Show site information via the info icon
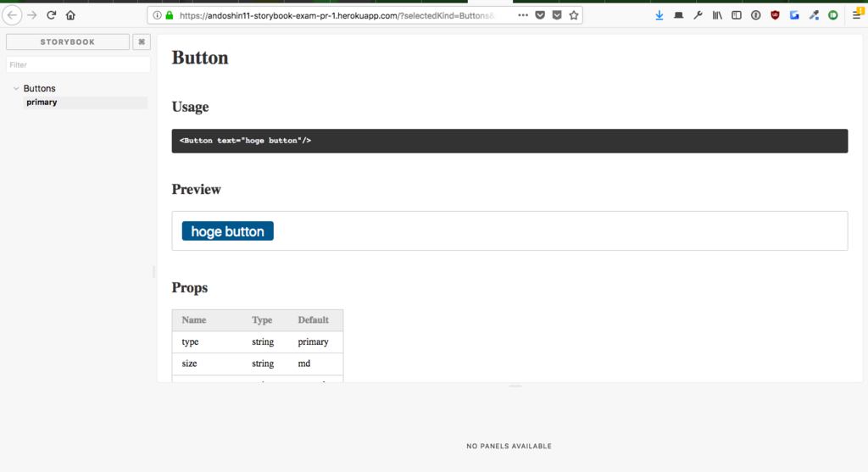Image resolution: width=868 pixels, height=472 pixels. pos(157,15)
